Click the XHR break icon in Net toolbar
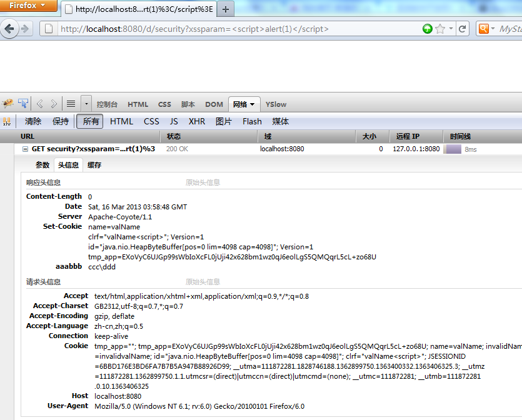Viewport: 522px width, 420px height. (7, 121)
